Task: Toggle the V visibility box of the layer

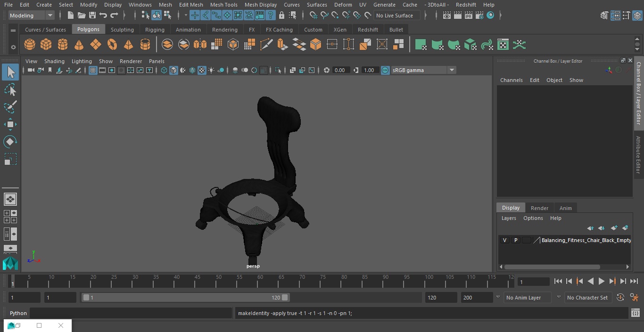Action: (x=504, y=240)
